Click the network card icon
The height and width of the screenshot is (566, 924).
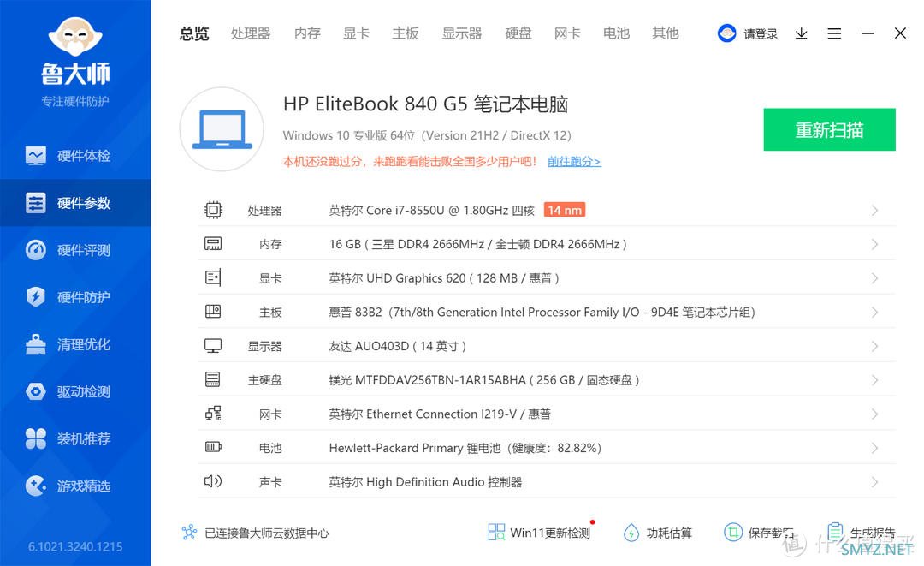click(213, 414)
